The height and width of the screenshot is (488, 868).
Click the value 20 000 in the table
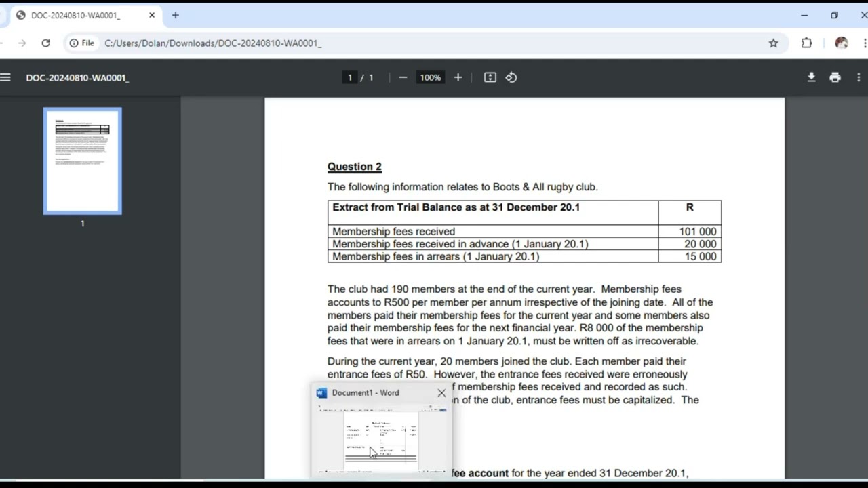(x=701, y=244)
